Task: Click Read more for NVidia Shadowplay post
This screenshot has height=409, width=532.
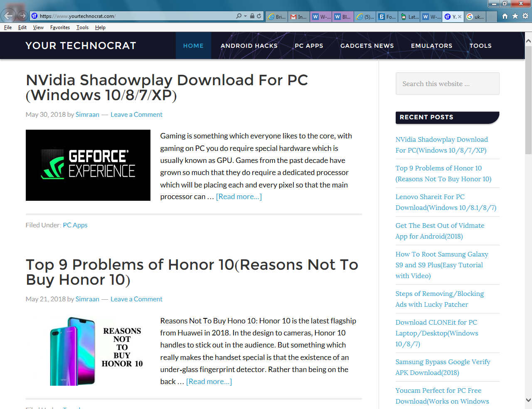Action: click(x=239, y=197)
